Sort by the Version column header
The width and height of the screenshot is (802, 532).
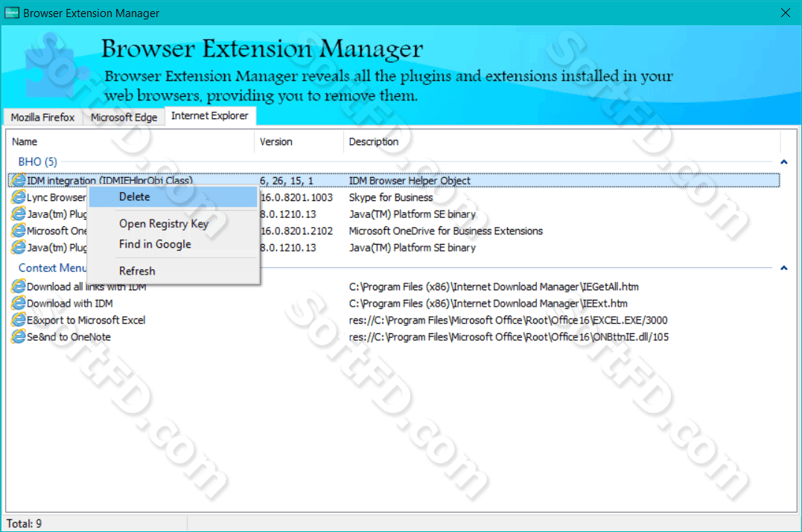tap(299, 141)
